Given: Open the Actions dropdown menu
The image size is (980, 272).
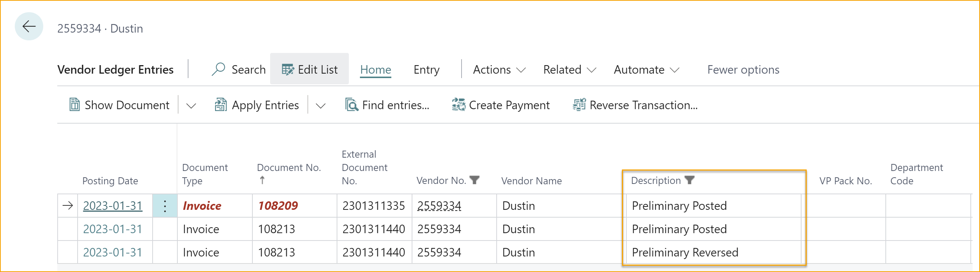Looking at the screenshot, I should (x=499, y=70).
